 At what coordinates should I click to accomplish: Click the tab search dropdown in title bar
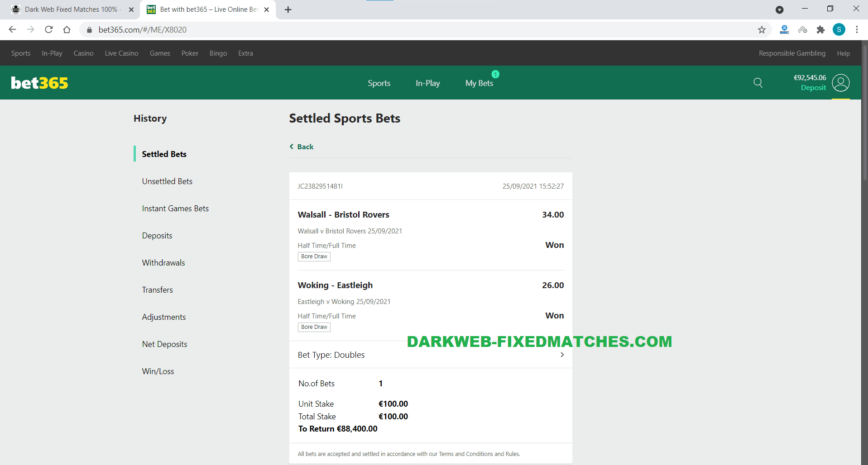(780, 9)
